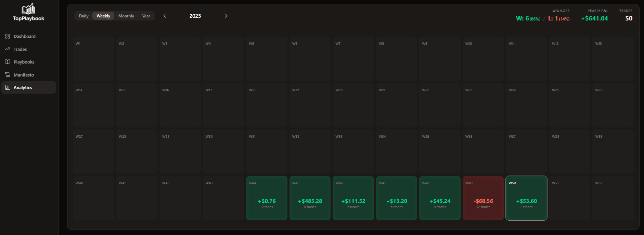
Task: Click the Manifesto scroll icon
Action: coord(8,75)
